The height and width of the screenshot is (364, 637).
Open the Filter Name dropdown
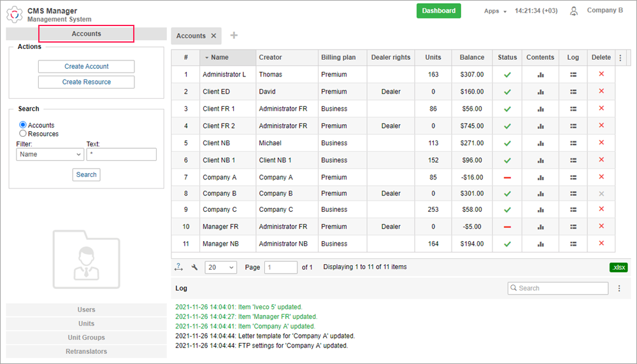pos(50,154)
